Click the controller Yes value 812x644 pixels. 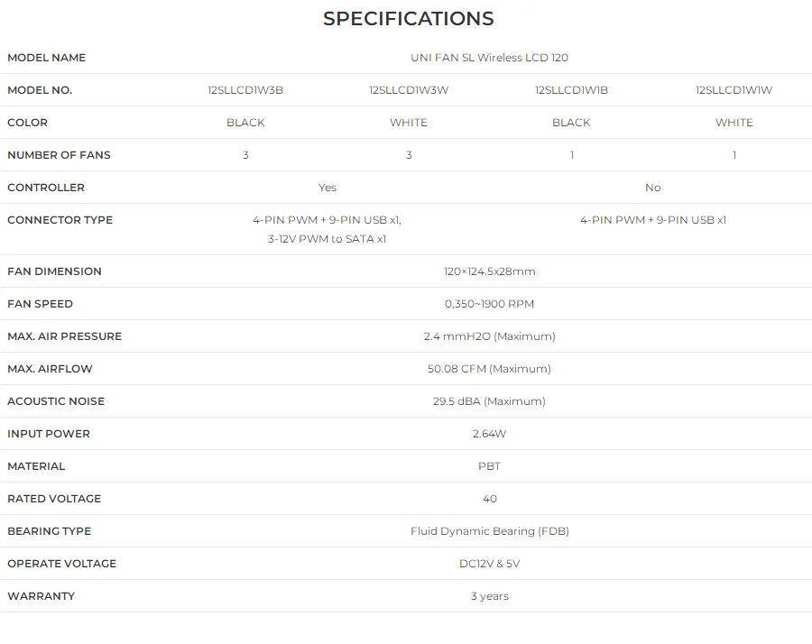tap(328, 188)
